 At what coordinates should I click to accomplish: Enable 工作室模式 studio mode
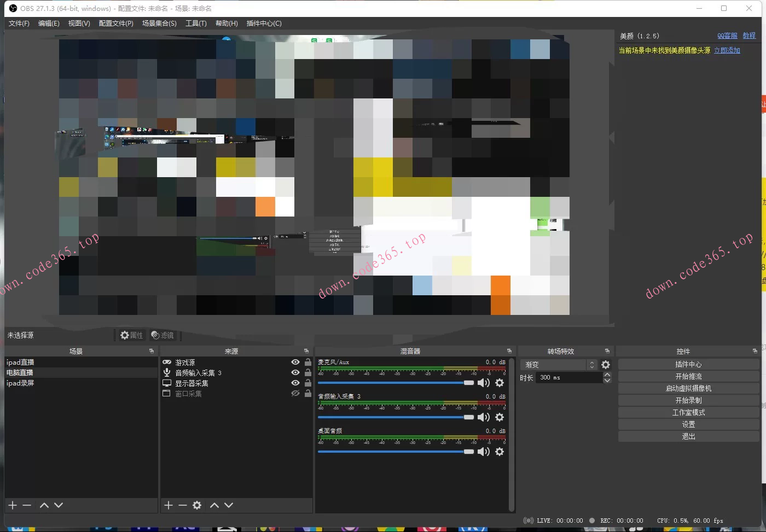(x=688, y=412)
